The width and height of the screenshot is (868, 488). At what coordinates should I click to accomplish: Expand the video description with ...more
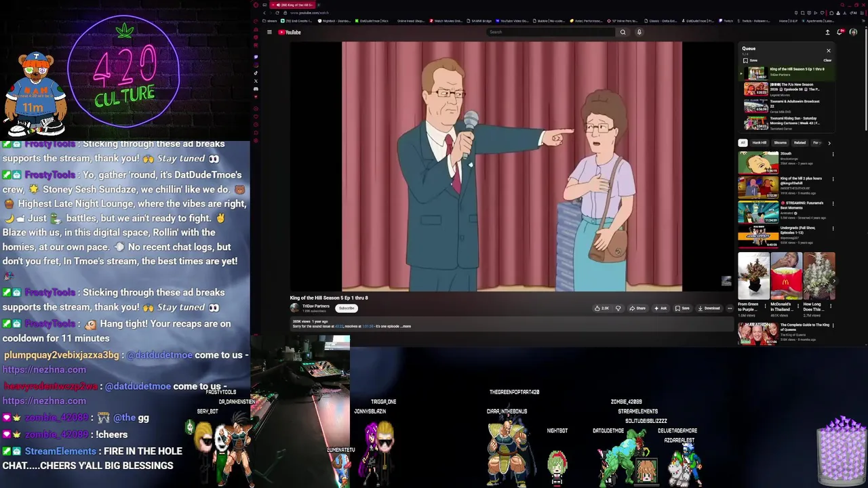click(x=406, y=326)
